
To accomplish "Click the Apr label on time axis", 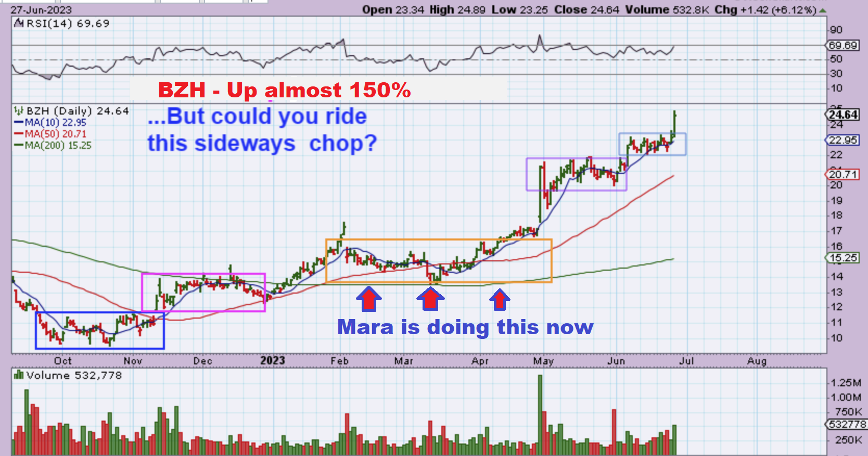I will 480,361.
